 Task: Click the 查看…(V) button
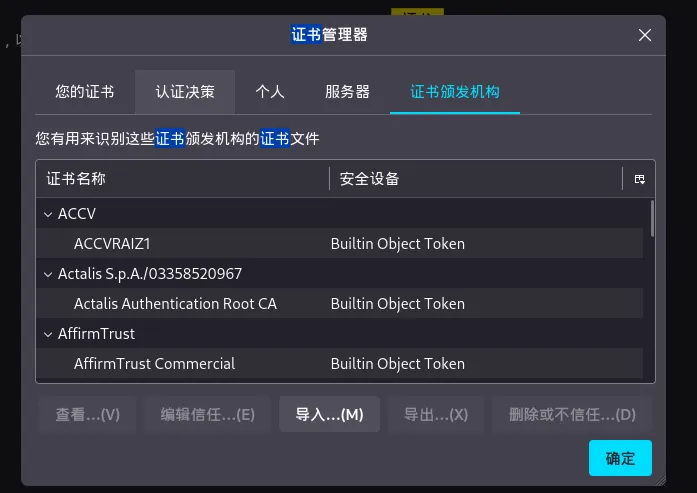87,414
